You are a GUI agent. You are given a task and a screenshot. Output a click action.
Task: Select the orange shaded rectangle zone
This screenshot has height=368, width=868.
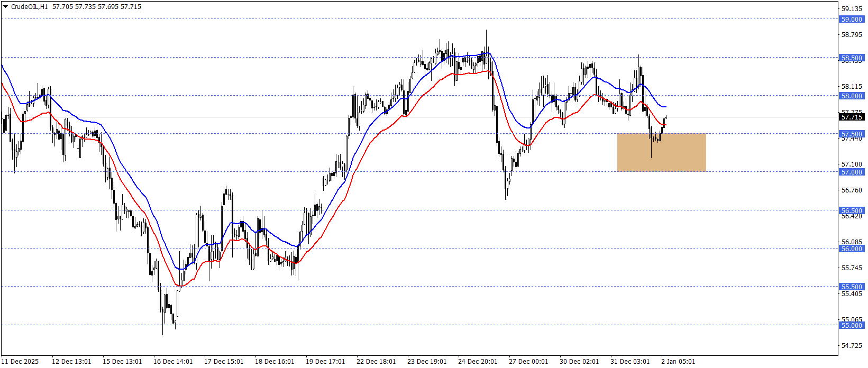click(661, 152)
